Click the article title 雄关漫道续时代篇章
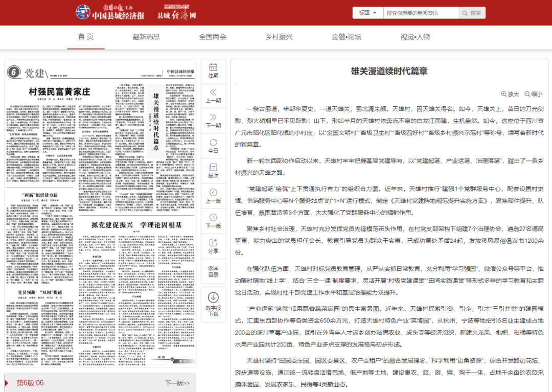Viewport: 552px width, 392px height. [389, 71]
